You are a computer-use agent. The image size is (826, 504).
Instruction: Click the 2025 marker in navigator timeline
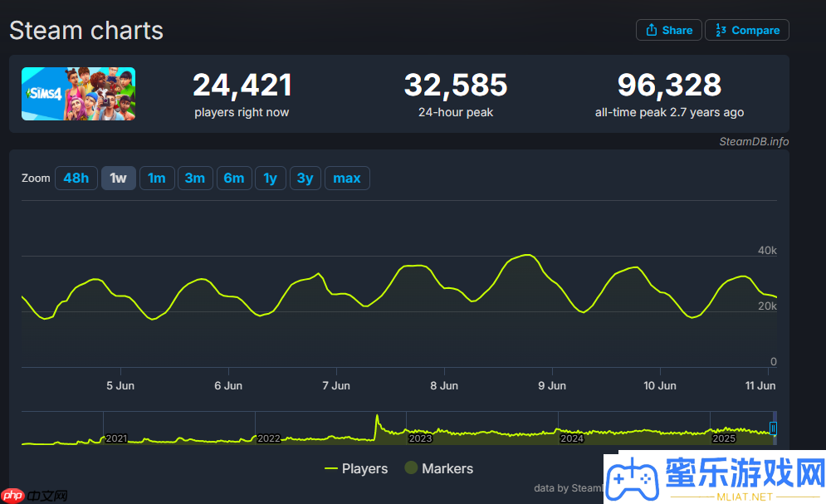point(724,438)
